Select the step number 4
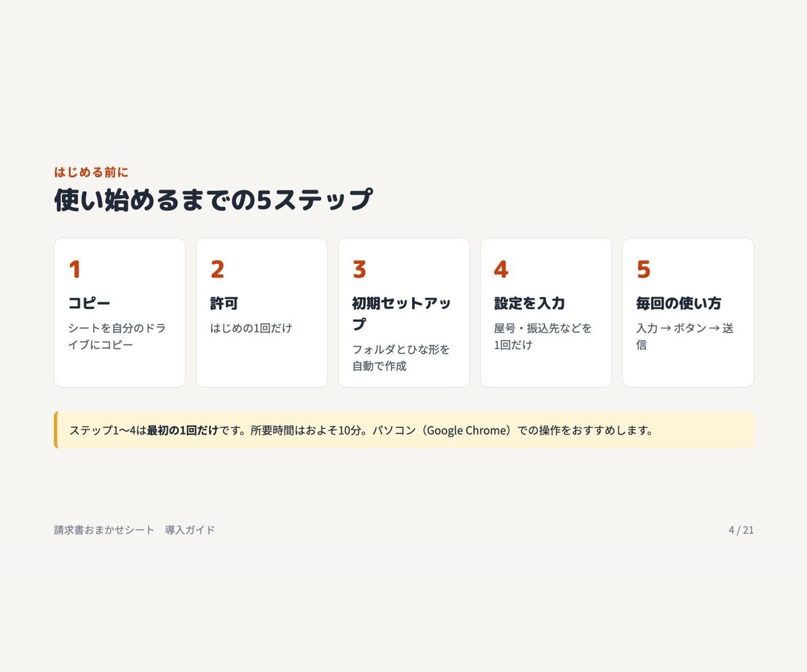This screenshot has width=807, height=672. (x=501, y=269)
